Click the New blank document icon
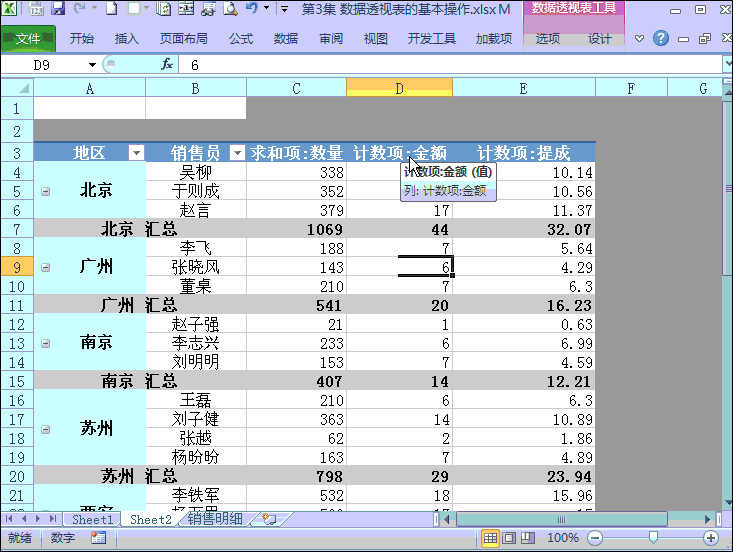The image size is (733, 552). pyautogui.click(x=111, y=8)
